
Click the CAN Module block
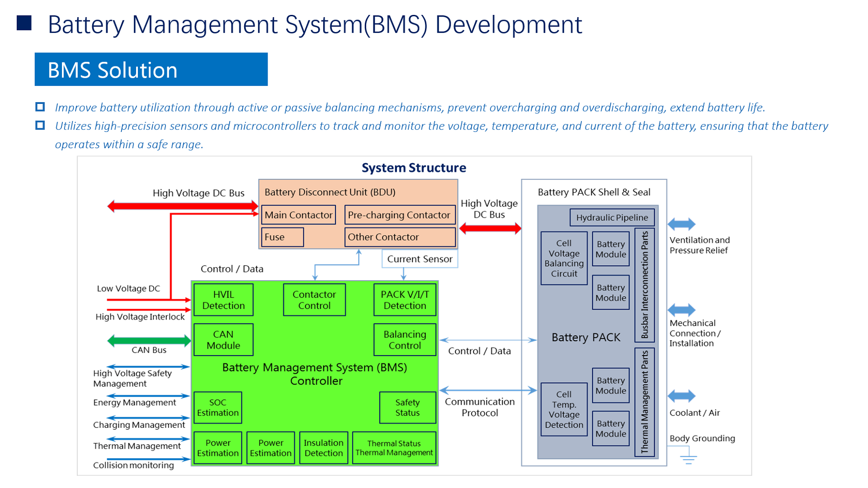223,340
